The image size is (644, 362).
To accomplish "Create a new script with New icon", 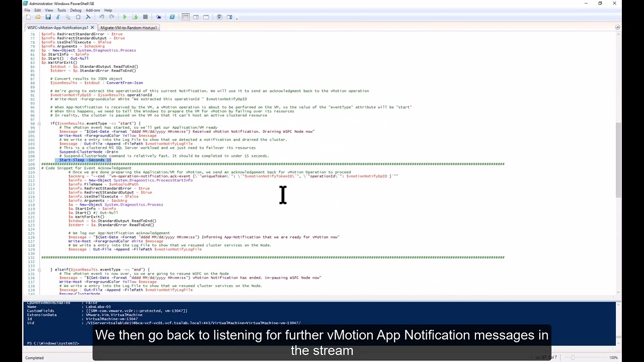I will [28, 17].
